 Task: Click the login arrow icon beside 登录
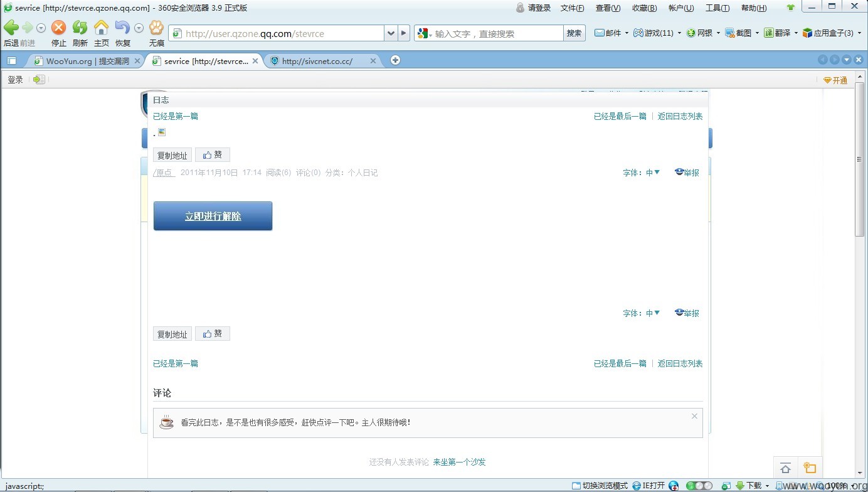(x=39, y=80)
